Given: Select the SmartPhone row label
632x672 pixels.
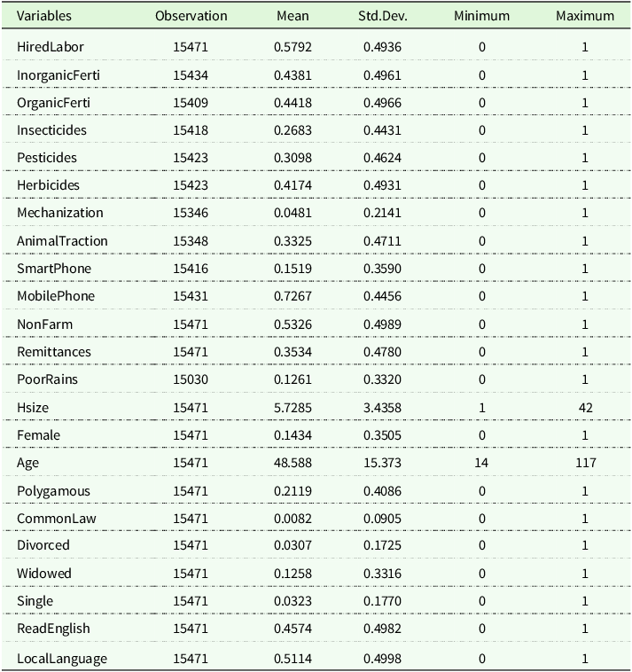Looking at the screenshot, I should coord(54,269).
